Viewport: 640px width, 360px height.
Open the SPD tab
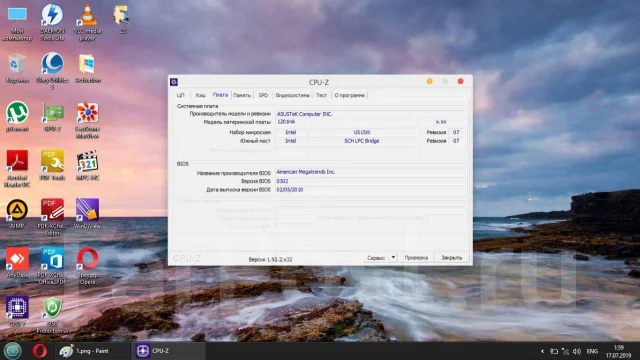click(263, 95)
